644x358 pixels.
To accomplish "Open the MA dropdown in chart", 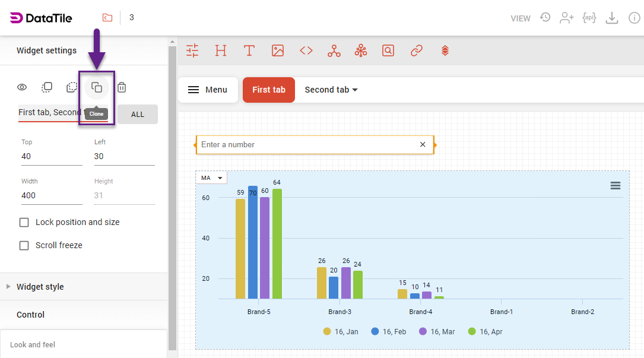I will [x=212, y=178].
